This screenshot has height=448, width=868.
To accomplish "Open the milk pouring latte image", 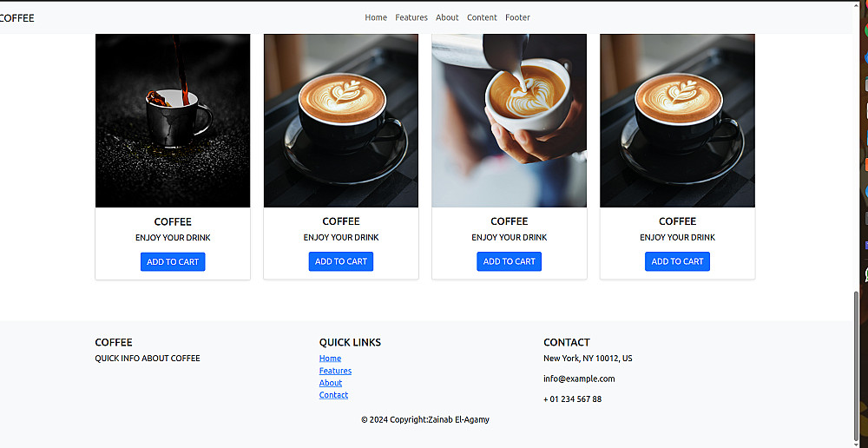I will point(510,121).
